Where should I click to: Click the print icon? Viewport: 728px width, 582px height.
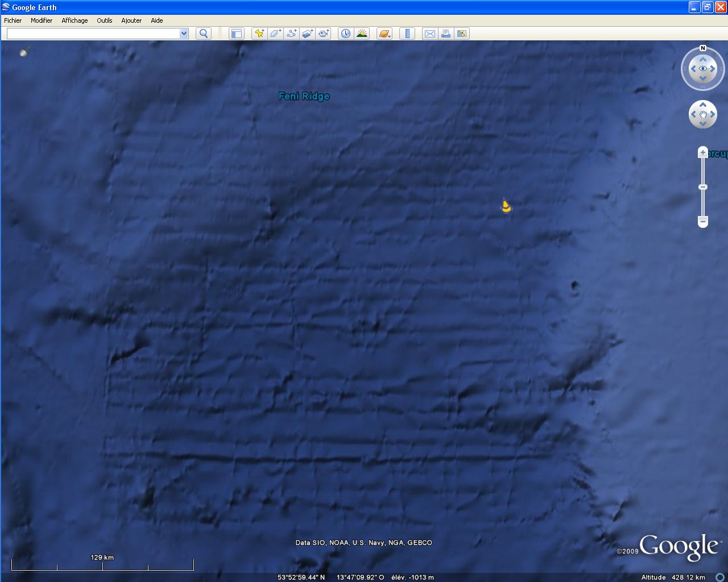[x=446, y=34]
